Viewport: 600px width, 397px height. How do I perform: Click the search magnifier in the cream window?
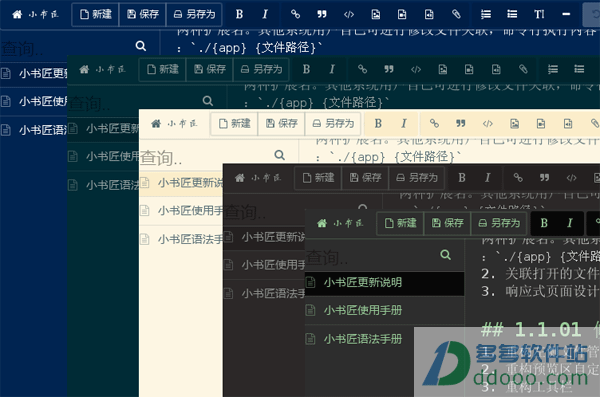280,155
